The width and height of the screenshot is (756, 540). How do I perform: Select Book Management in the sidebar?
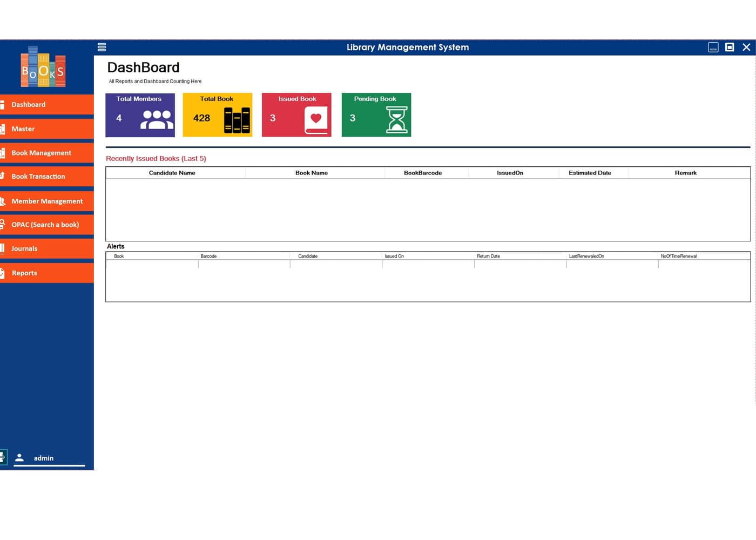(x=47, y=153)
